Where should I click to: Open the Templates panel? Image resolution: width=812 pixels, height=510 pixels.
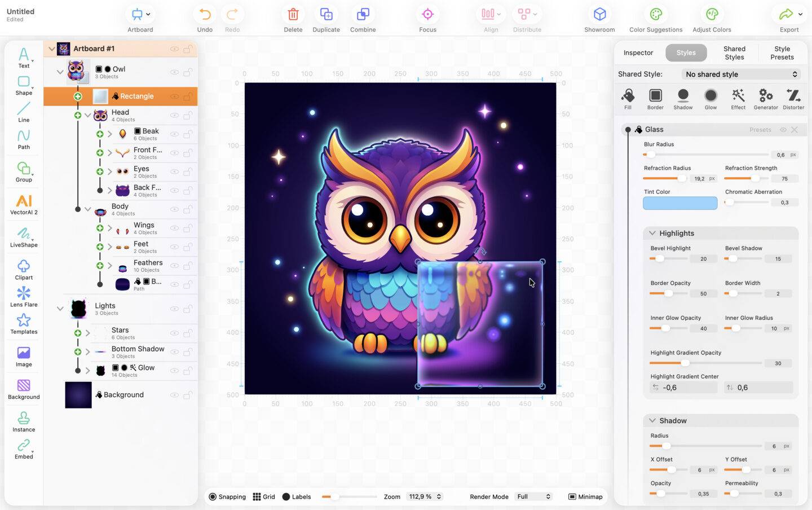24,324
